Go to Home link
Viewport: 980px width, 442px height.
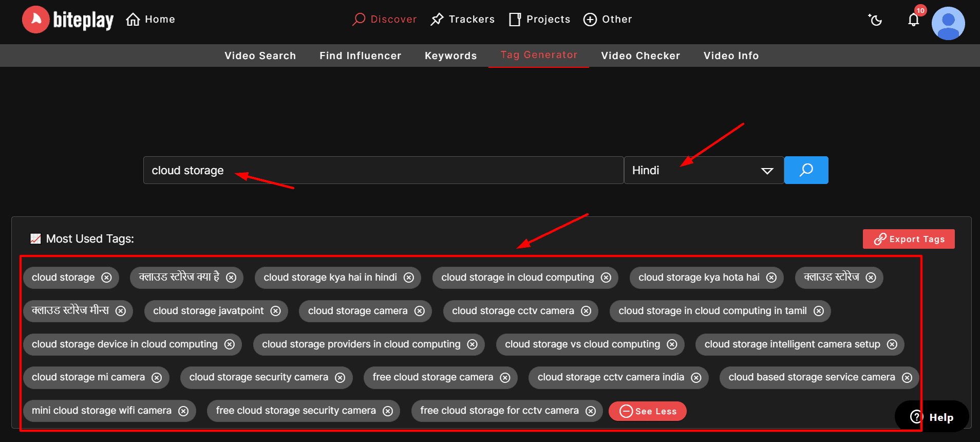coord(150,20)
